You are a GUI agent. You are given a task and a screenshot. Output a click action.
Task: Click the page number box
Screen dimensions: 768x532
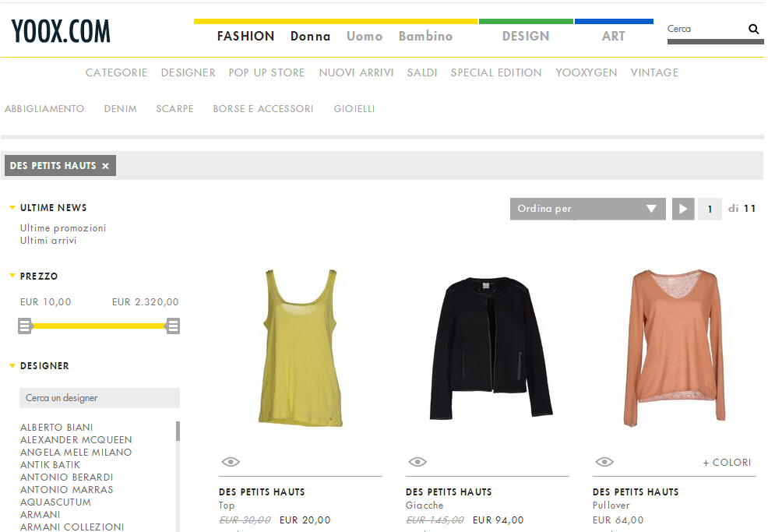tap(710, 210)
